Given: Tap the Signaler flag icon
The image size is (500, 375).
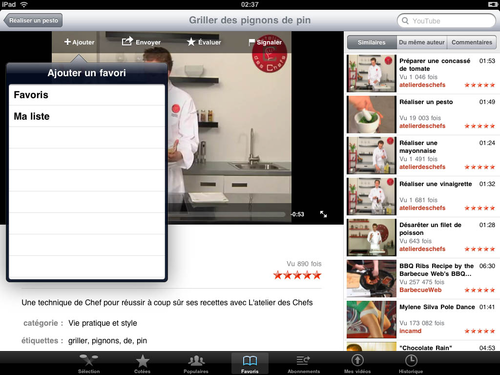Looking at the screenshot, I should coord(252,42).
